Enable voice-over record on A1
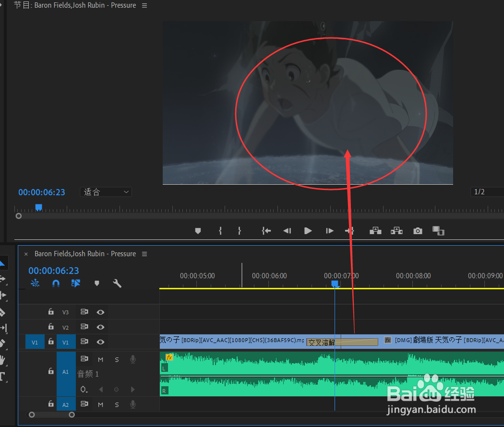The image size is (504, 427). tap(133, 359)
